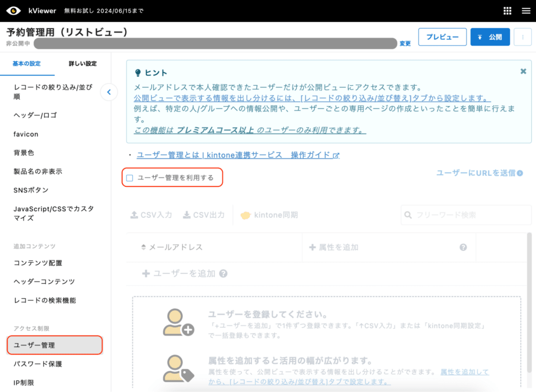Click the magnifier icon in the search box
Image resolution: width=536 pixels, height=392 pixels.
coord(408,215)
